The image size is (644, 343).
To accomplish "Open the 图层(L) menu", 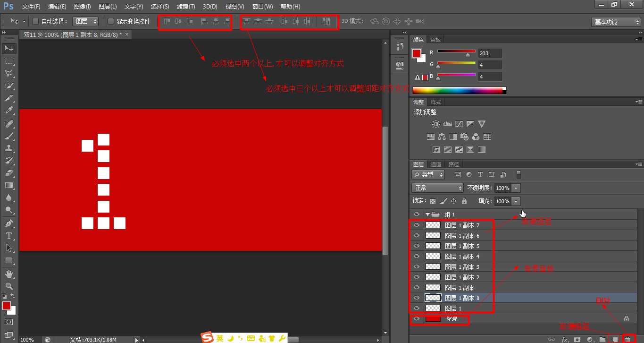I will click(x=108, y=7).
